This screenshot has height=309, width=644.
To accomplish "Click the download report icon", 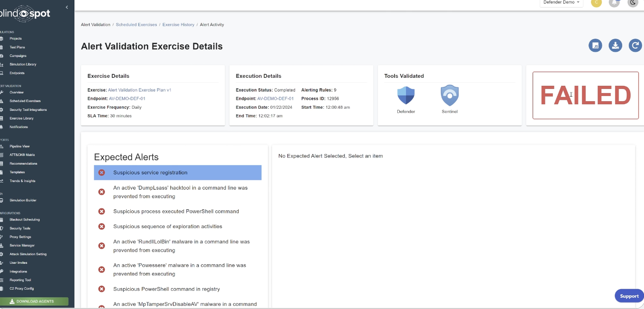I will (616, 46).
